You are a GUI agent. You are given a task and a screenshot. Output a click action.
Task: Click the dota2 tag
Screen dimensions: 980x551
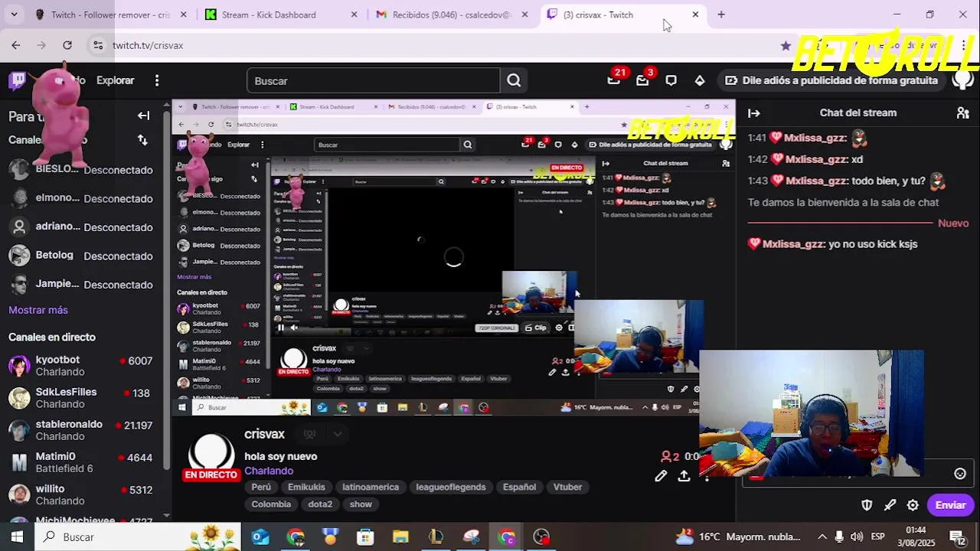pyautogui.click(x=320, y=504)
